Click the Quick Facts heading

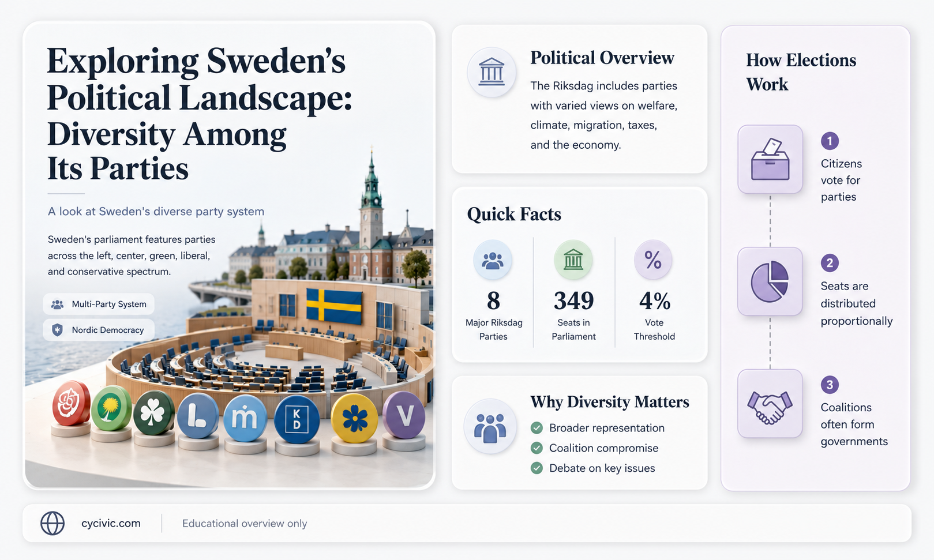[x=514, y=214]
